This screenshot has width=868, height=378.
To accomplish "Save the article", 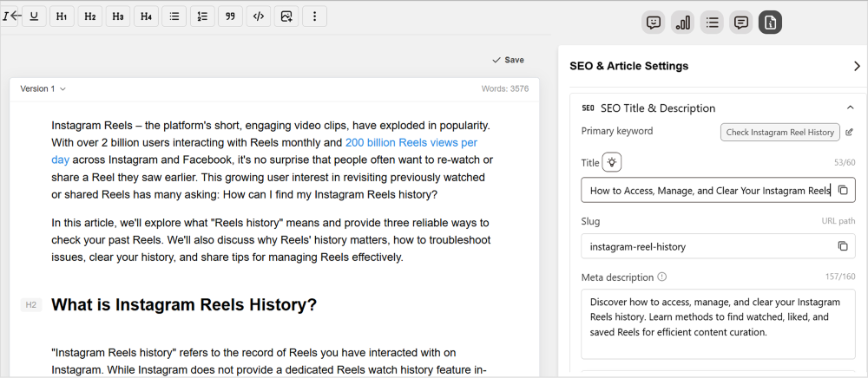I will (508, 60).
